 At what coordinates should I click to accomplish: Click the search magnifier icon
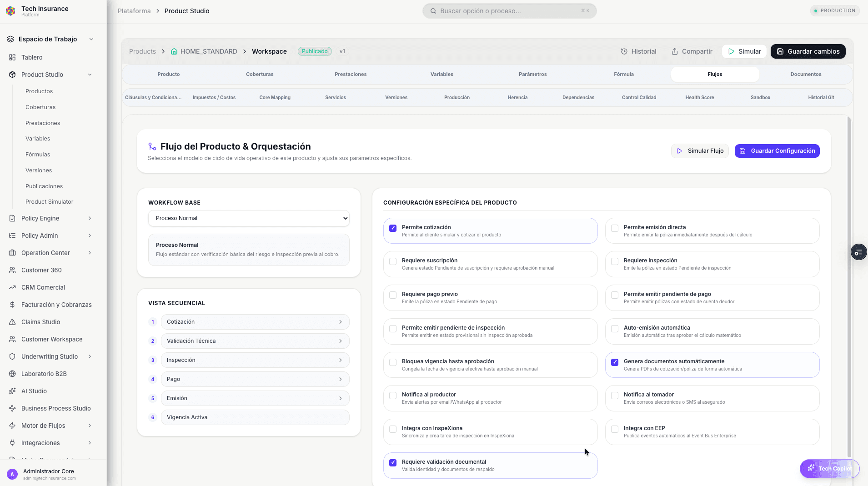click(433, 11)
